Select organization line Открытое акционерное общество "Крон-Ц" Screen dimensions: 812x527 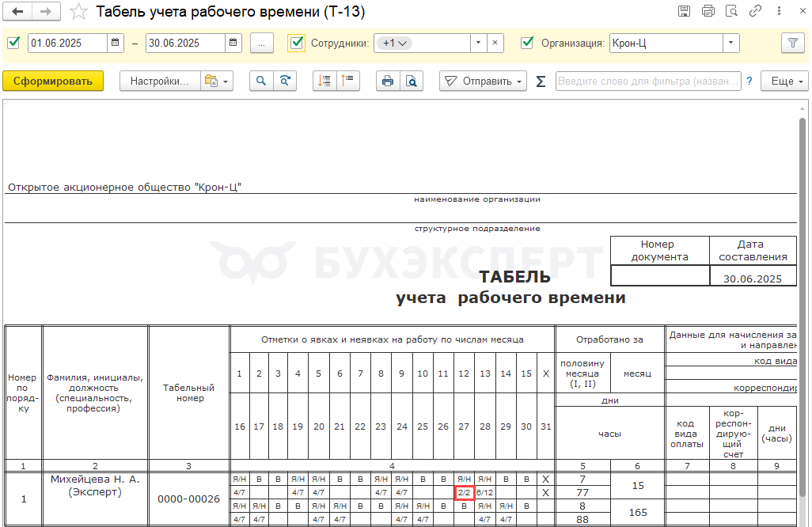[125, 188]
